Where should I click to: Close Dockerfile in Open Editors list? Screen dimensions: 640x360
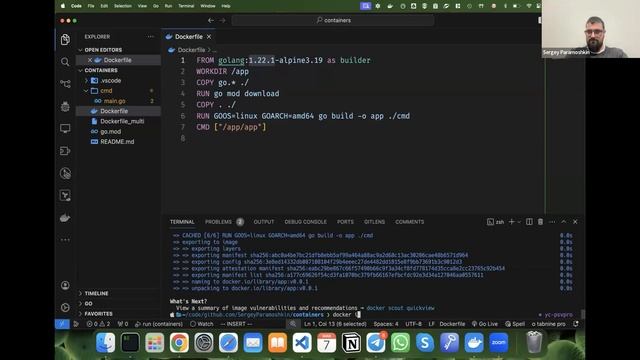coord(90,60)
